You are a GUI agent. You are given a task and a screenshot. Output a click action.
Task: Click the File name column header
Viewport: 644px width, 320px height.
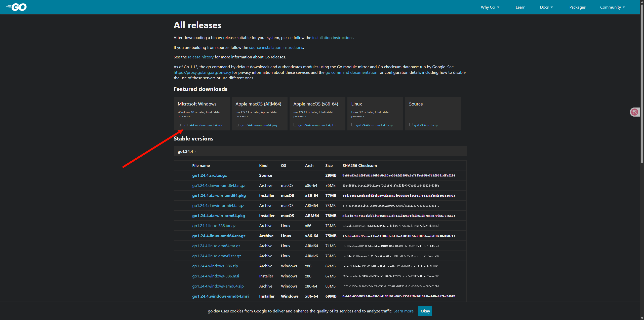point(201,165)
